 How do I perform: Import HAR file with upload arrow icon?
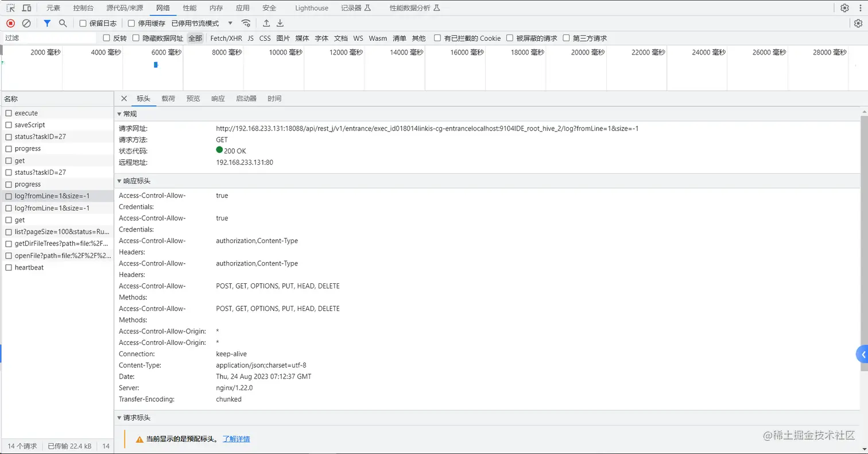(266, 23)
